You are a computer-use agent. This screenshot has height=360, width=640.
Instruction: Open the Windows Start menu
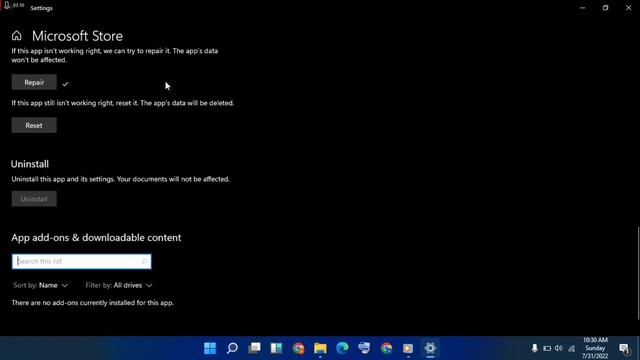coord(210,348)
